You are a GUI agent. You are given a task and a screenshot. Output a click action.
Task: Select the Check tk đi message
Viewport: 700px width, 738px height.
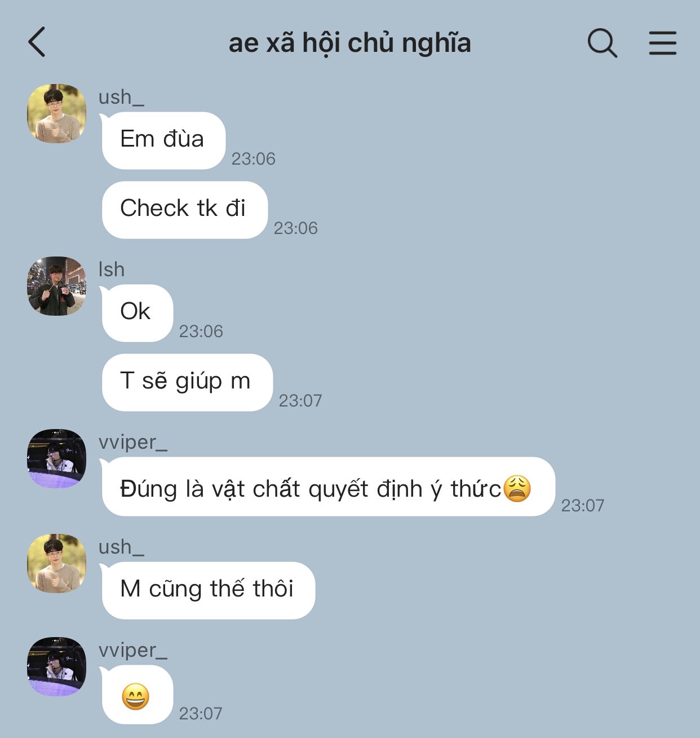coord(184,210)
